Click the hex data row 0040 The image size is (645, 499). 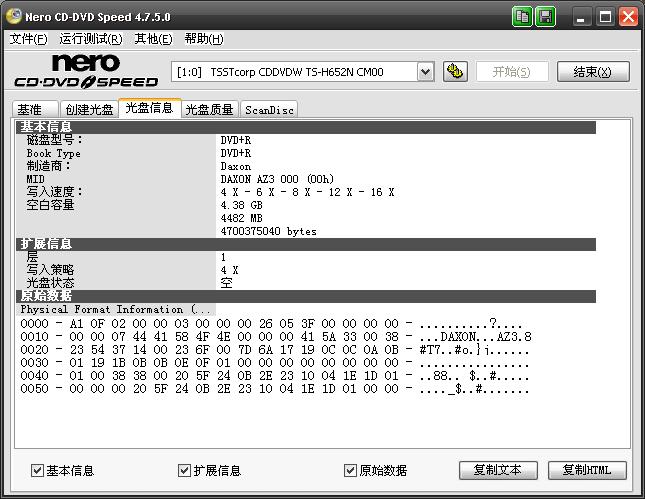pyautogui.click(x=274, y=376)
